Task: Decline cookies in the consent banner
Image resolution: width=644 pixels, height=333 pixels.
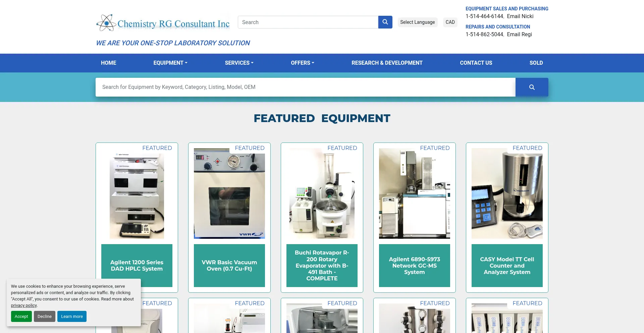Action: coord(45,317)
